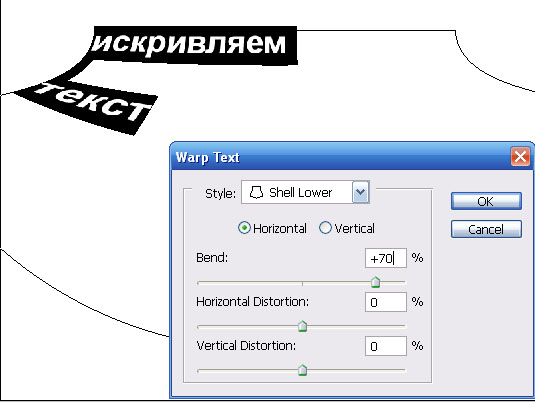Click the Bend percentage input field
This screenshot has width=535, height=402.
(386, 258)
